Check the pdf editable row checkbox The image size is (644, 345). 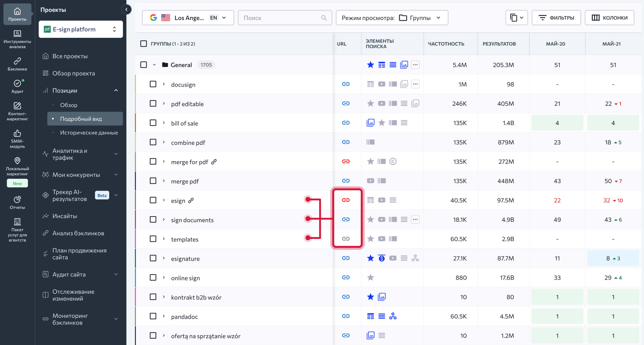tap(153, 104)
